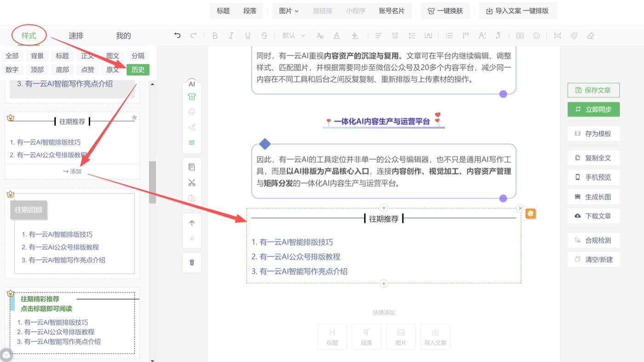
Task: Underline the selected text
Action: tap(247, 35)
